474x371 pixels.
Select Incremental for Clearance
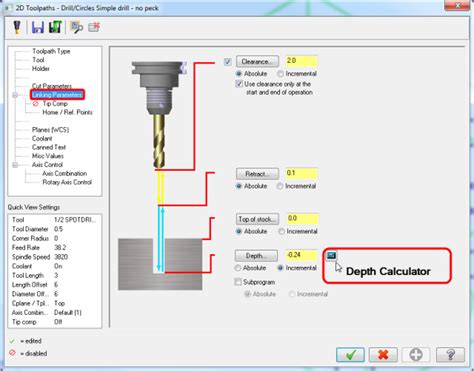click(280, 73)
